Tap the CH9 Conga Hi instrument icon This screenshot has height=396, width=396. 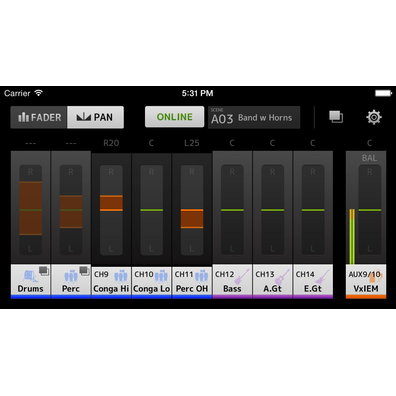[x=121, y=275]
